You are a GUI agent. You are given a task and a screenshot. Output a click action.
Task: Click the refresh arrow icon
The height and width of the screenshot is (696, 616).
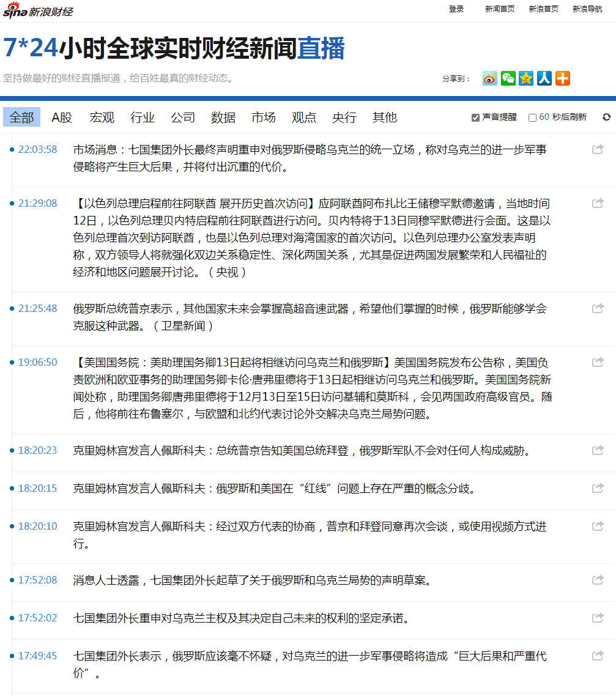click(606, 117)
